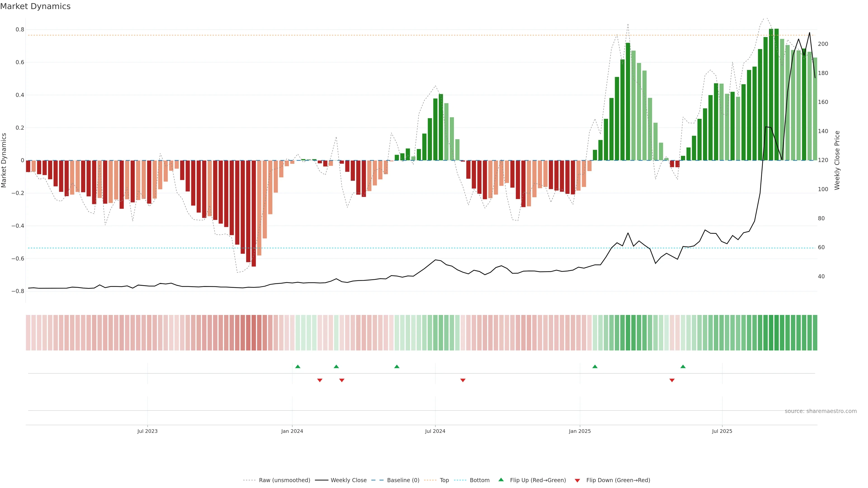Click the Weekly Close Price axis title
The height and width of the screenshot is (488, 868).
[837, 160]
